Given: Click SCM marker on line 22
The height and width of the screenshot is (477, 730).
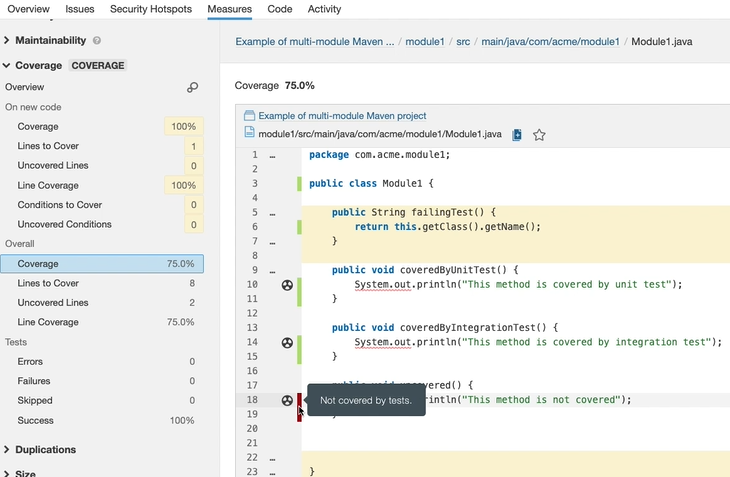Looking at the screenshot, I should [x=272, y=459].
